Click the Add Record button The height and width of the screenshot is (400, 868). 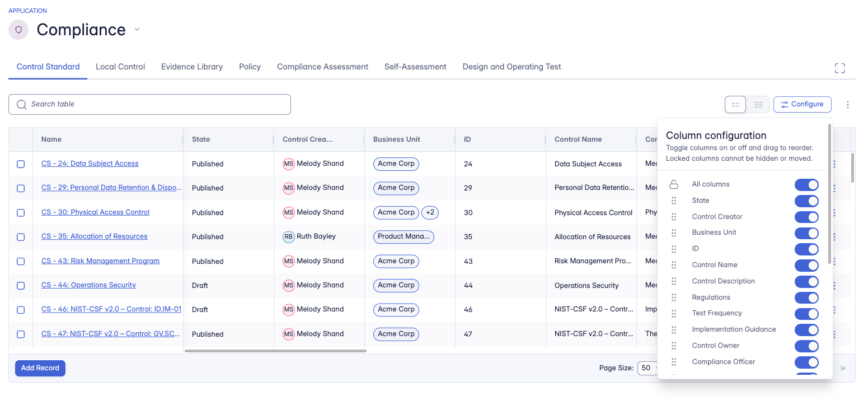pyautogui.click(x=40, y=368)
